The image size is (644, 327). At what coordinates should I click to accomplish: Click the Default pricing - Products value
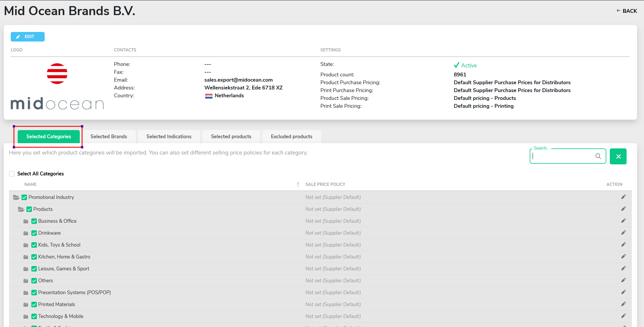[x=485, y=98]
